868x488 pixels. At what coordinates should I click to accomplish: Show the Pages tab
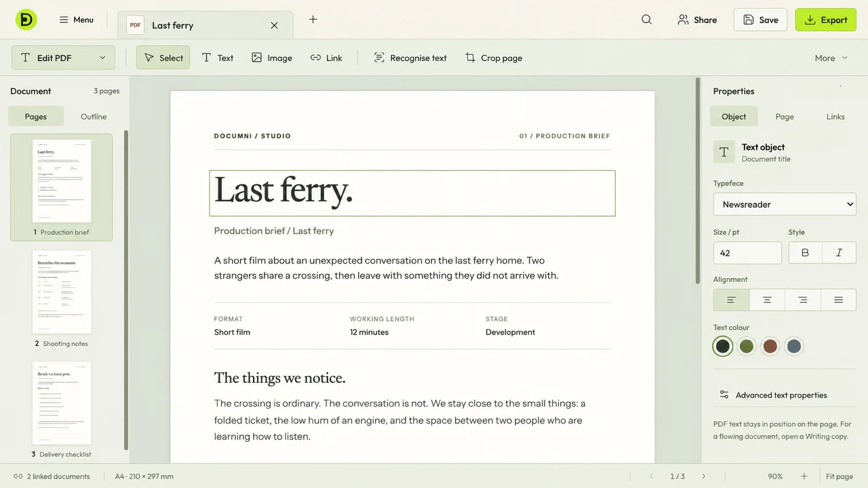pyautogui.click(x=36, y=117)
